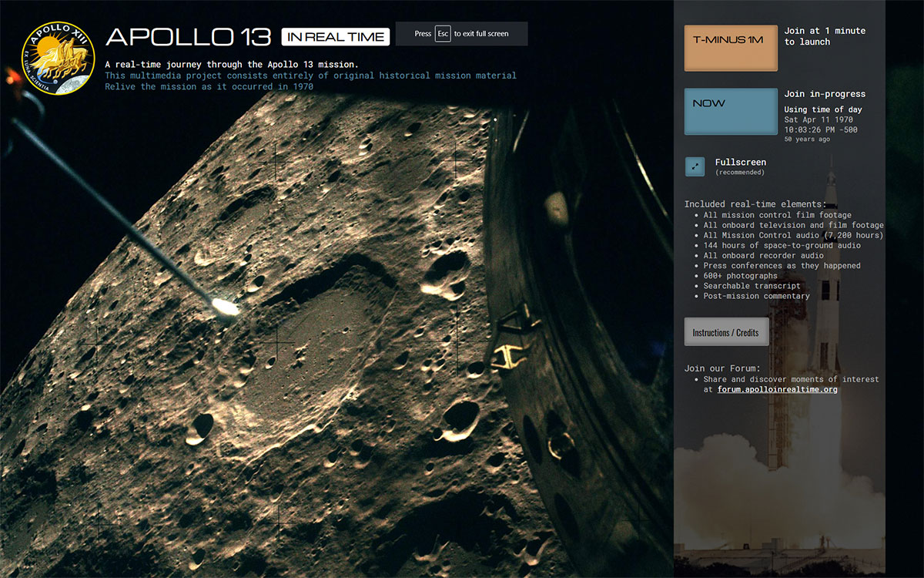Visit the forum.apolloinrealtime.org link
Image resolution: width=924 pixels, height=578 pixels.
(777, 390)
